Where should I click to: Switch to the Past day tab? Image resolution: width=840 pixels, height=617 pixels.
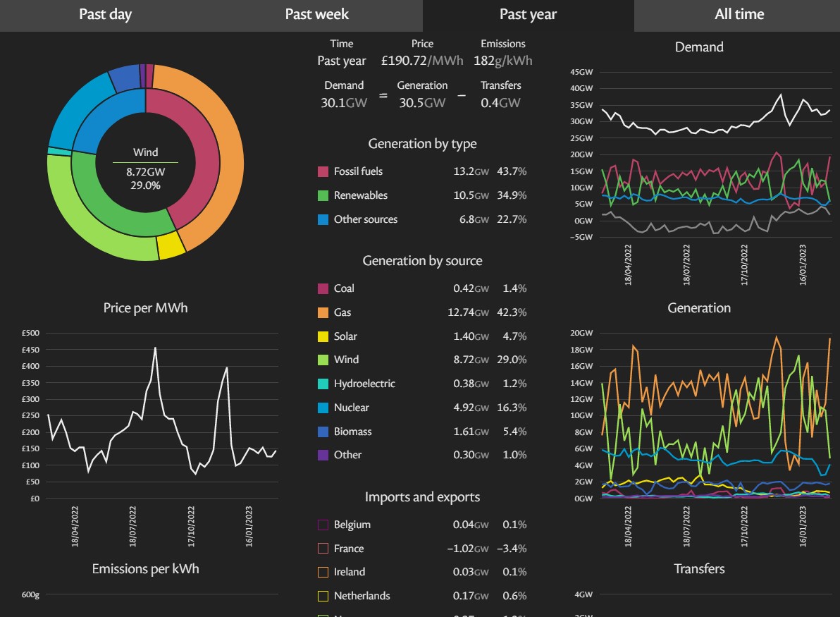click(105, 15)
